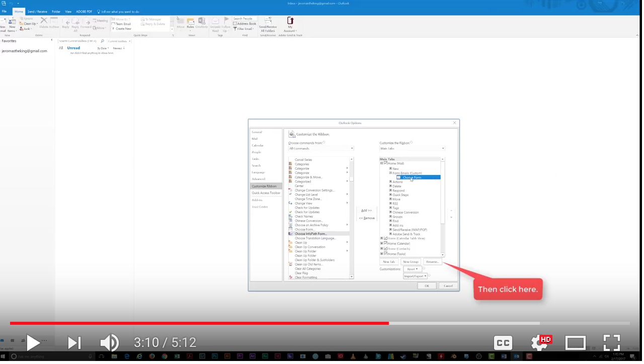Click the Add >> button
The width and height of the screenshot is (644, 364).
(367, 211)
